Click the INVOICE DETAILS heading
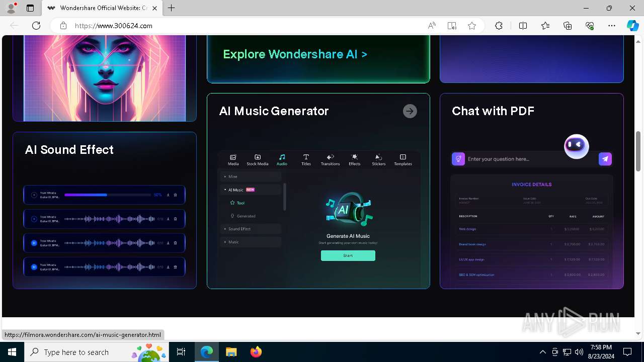Image resolution: width=644 pixels, height=362 pixels. (x=531, y=185)
